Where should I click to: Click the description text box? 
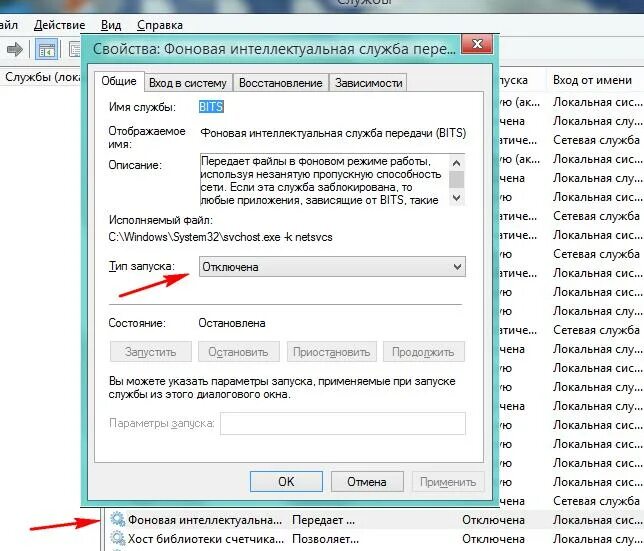coord(325,180)
